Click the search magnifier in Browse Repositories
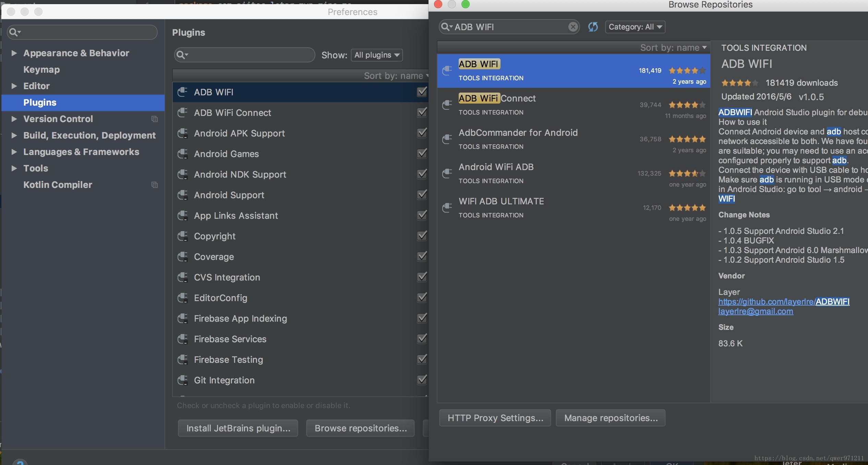Viewport: 868px width, 465px height. pos(446,27)
